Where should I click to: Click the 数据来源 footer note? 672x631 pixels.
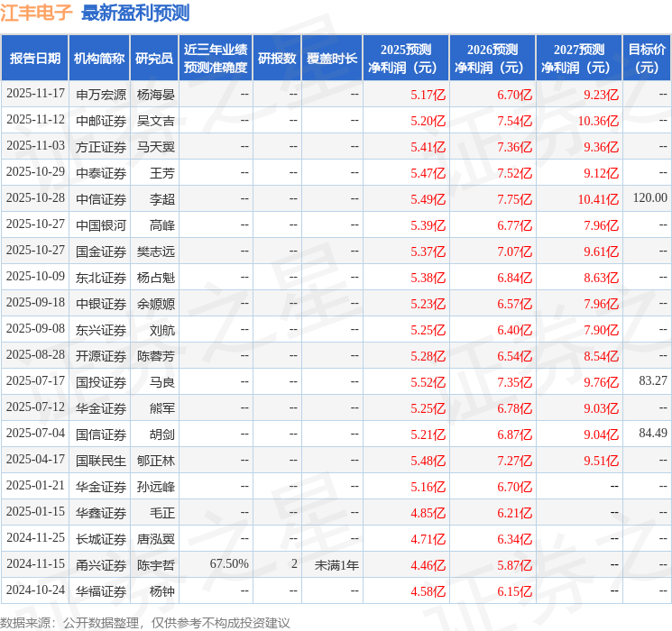tap(145, 622)
